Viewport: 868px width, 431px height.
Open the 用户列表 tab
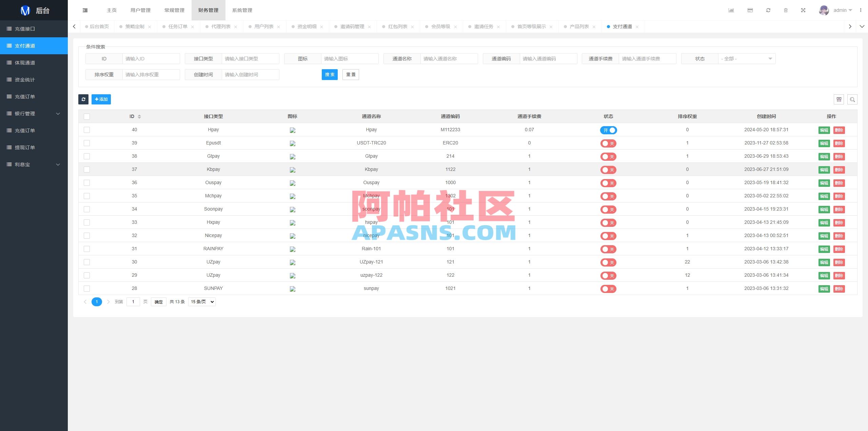[264, 26]
